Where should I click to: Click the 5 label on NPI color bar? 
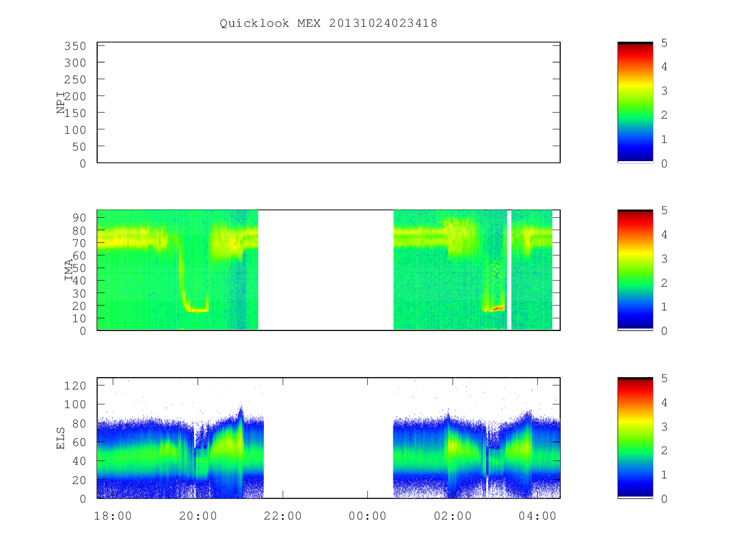pyautogui.click(x=664, y=42)
